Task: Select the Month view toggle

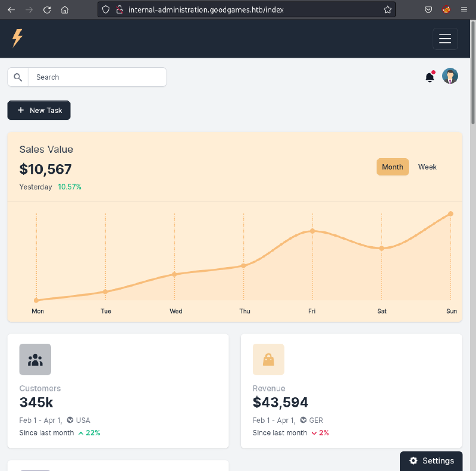Action: click(392, 167)
